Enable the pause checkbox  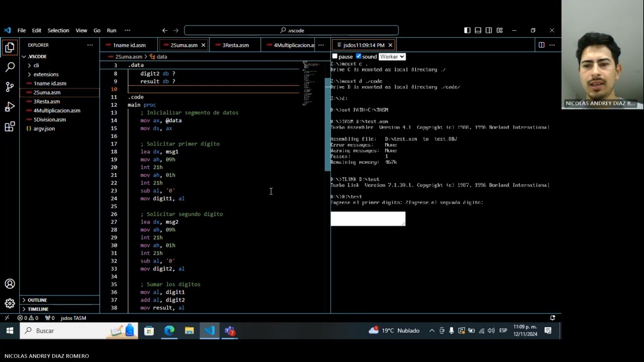(335, 56)
